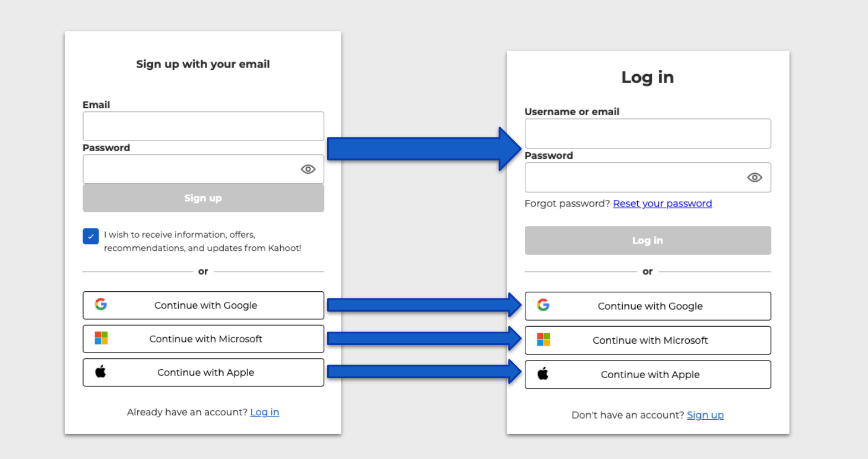The width and height of the screenshot is (868, 459).
Task: Uncheck the receive information from Kahoot! checkbox
Action: 91,236
